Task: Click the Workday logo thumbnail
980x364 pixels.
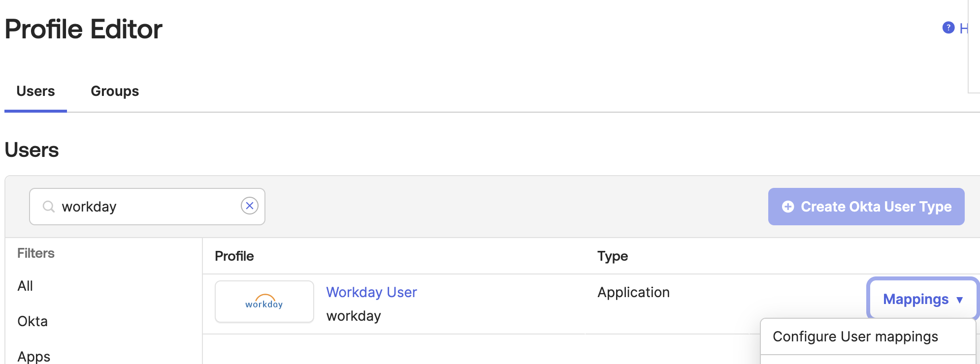Action: point(264,302)
